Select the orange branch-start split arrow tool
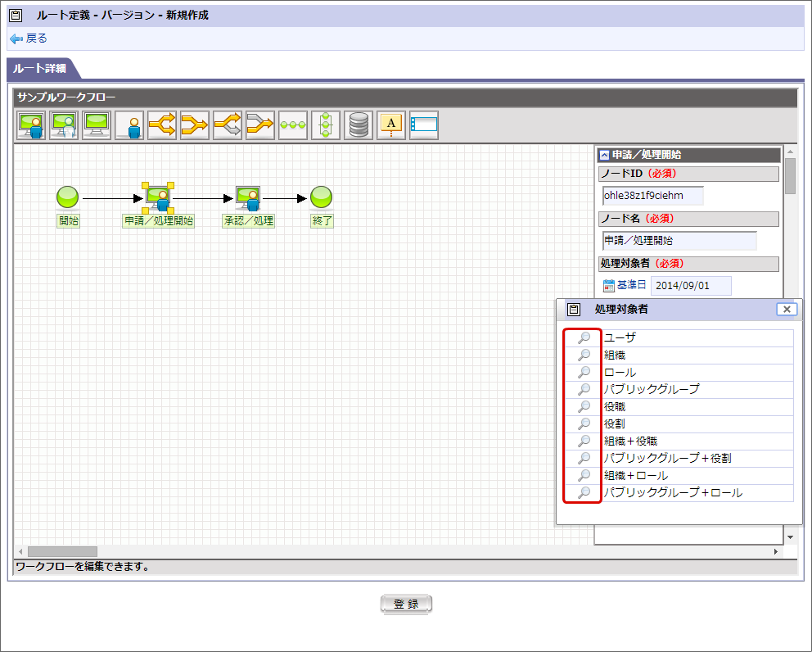 162,125
